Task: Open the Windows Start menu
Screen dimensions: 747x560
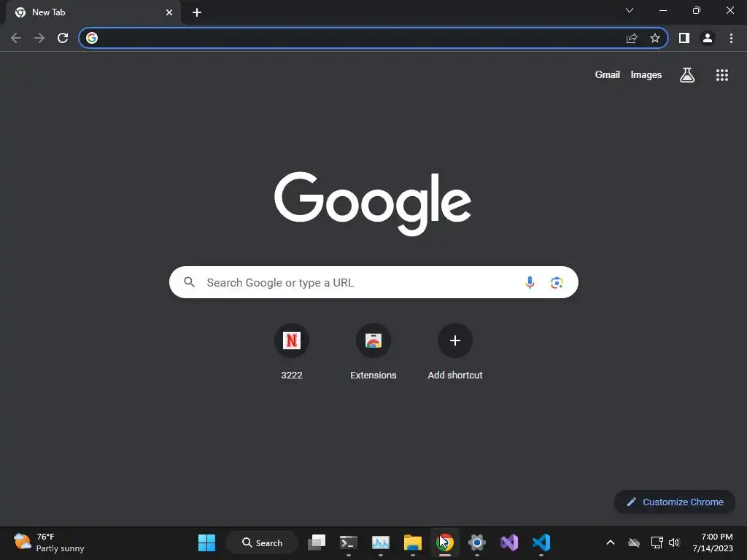Action: 206,542
